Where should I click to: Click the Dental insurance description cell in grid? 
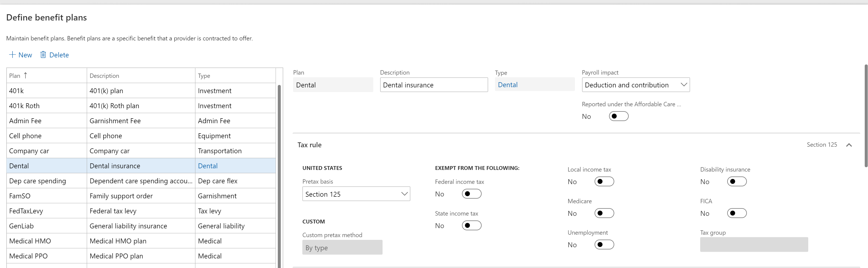[141, 166]
